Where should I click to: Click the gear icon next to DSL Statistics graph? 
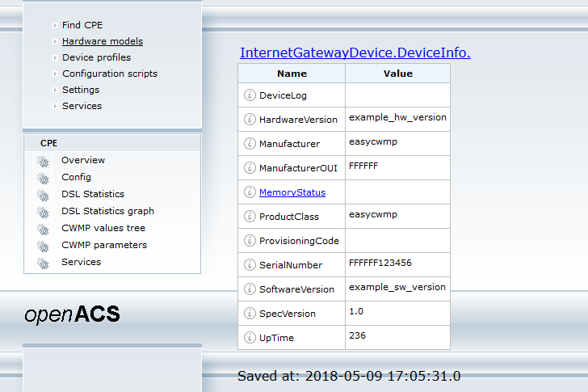tap(43, 213)
